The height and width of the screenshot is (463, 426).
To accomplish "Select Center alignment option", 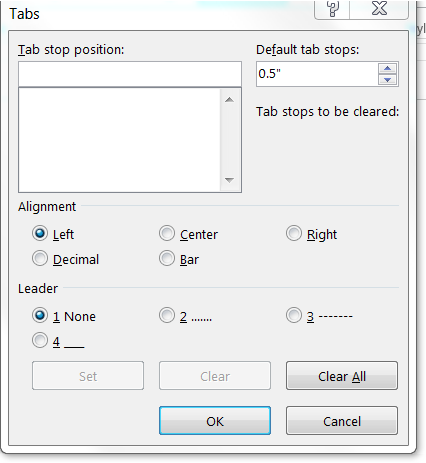I will coord(167,233).
